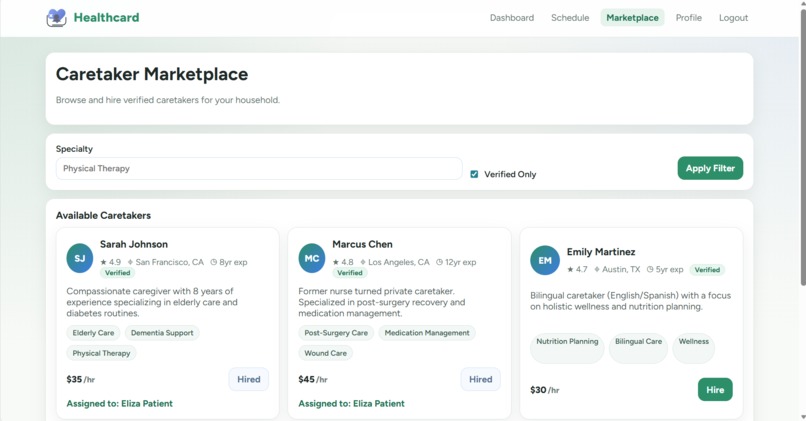Viewport: 806px width, 421px height.
Task: Click the Hired button on Marcus Chen's card
Action: (x=481, y=379)
